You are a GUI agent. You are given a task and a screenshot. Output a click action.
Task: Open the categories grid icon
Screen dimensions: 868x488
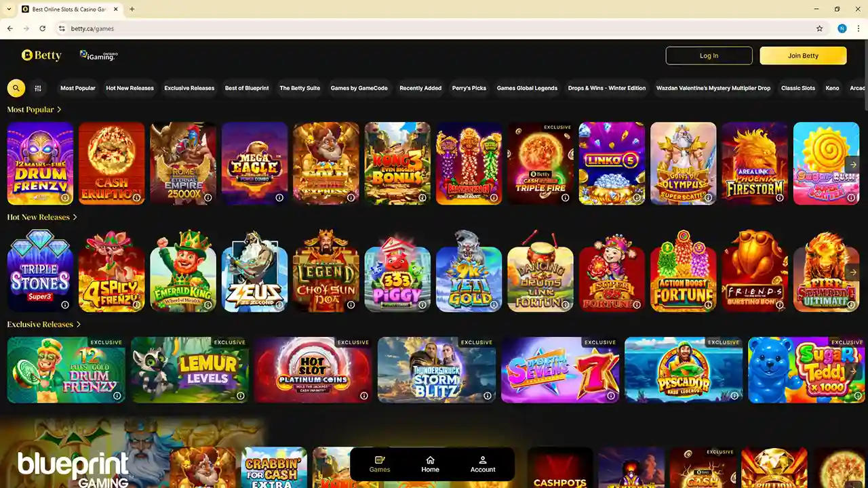pos(38,88)
